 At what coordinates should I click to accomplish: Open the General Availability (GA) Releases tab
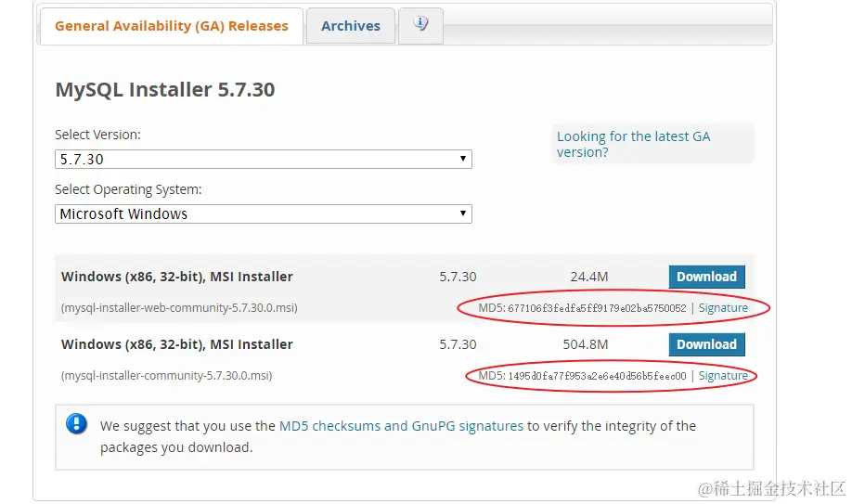(172, 26)
